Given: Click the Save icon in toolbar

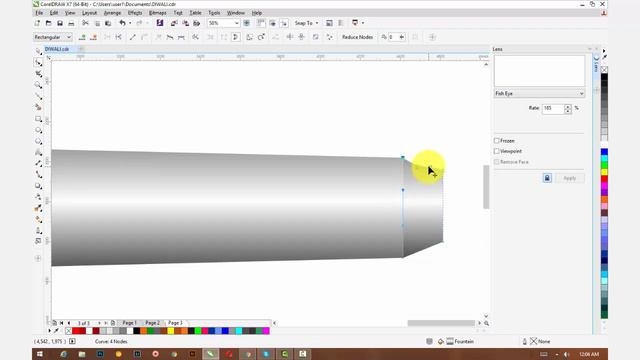Looking at the screenshot, I should (60, 23).
